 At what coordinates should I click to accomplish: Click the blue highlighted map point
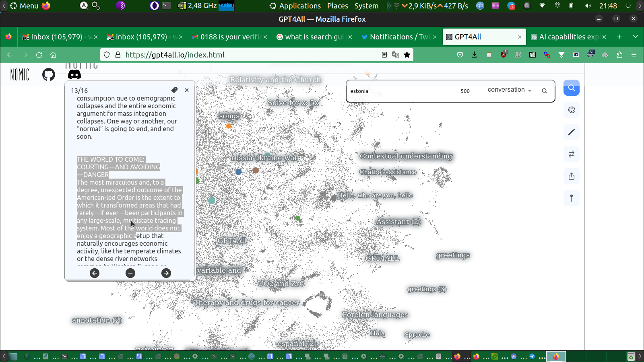(x=238, y=172)
